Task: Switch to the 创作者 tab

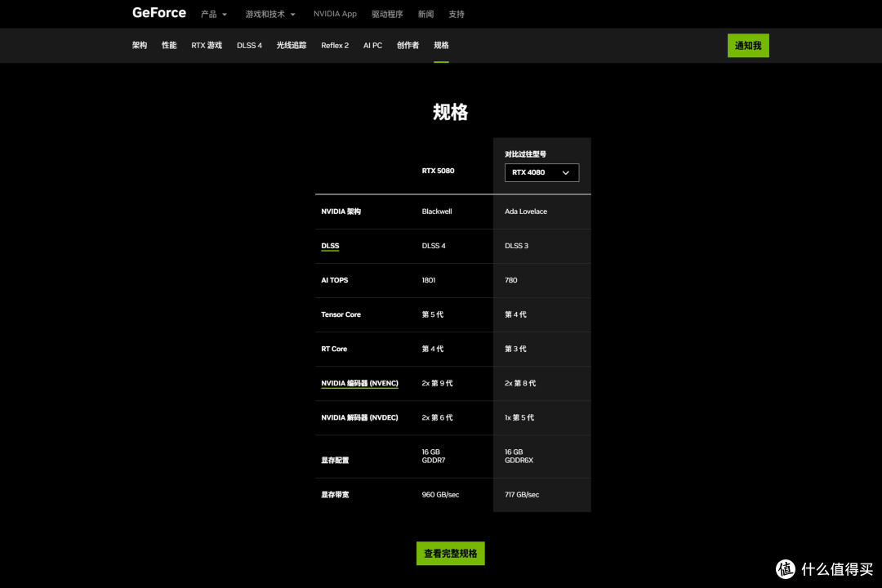Action: click(408, 45)
